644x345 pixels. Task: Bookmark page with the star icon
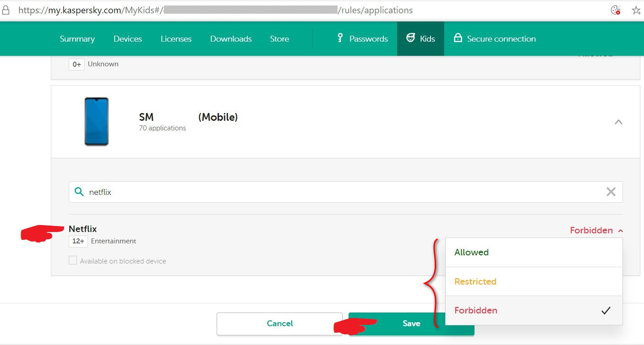pos(636,10)
